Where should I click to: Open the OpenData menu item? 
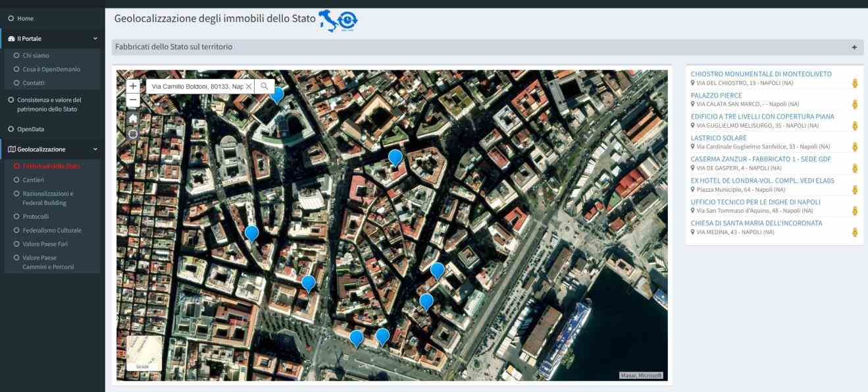click(x=30, y=129)
